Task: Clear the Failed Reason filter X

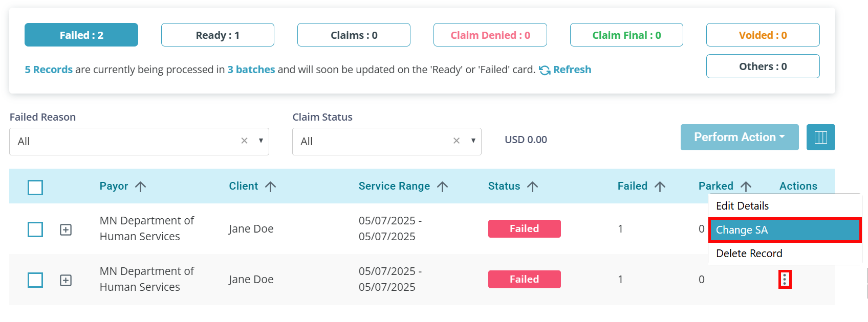Action: [x=244, y=141]
